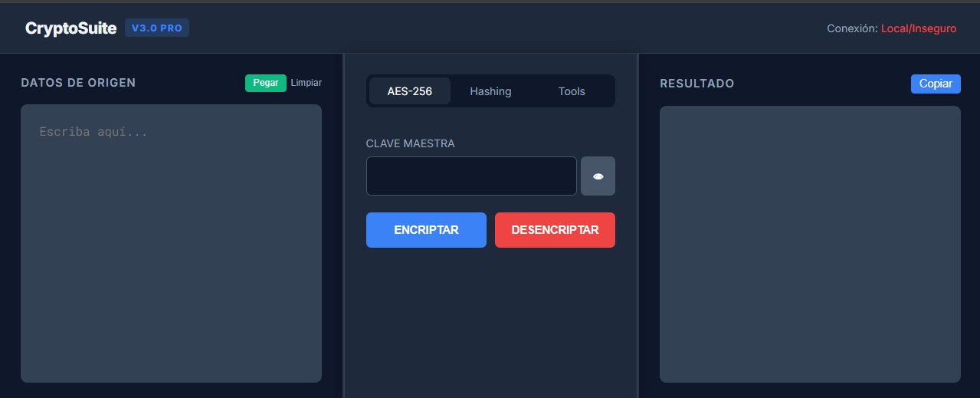
Task: Click the CryptoSuite logo
Action: (x=70, y=28)
